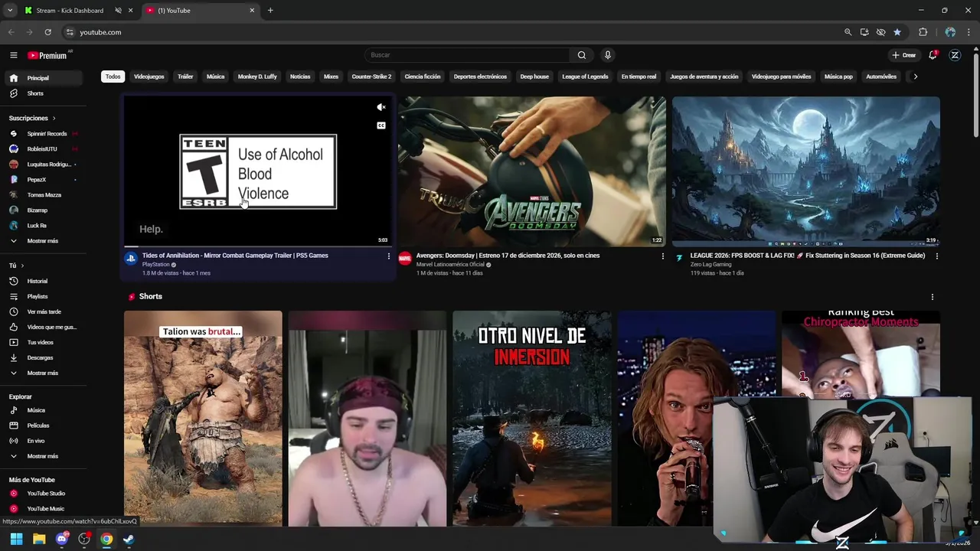Toggle mute on Kick Dashboard tab

pyautogui.click(x=118, y=11)
